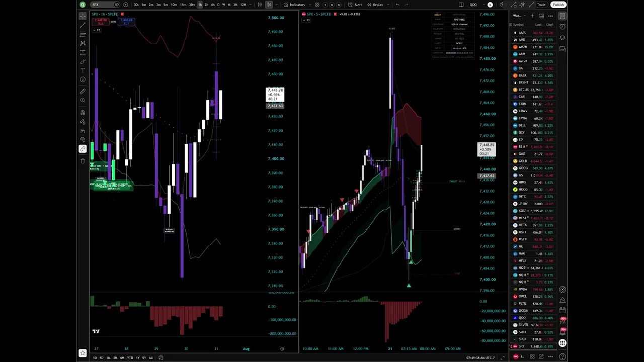Toggle the drawing sync link icon
The image size is (644, 362).
83,148
